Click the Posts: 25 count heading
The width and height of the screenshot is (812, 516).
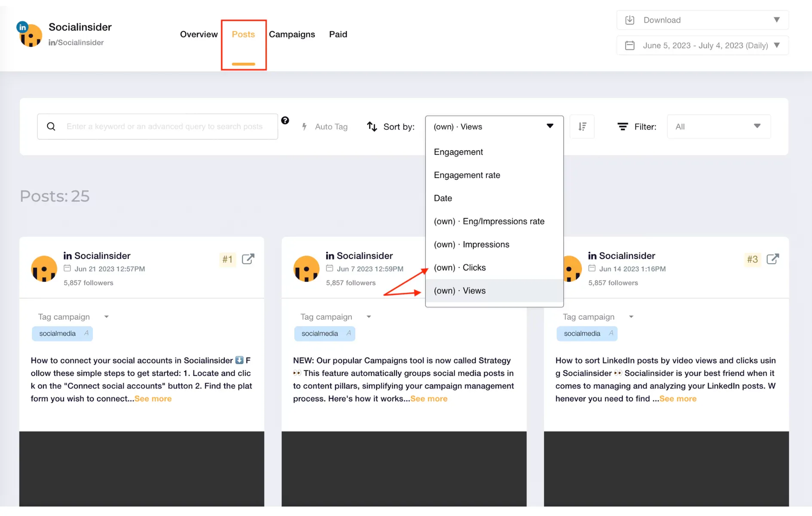[x=55, y=196]
